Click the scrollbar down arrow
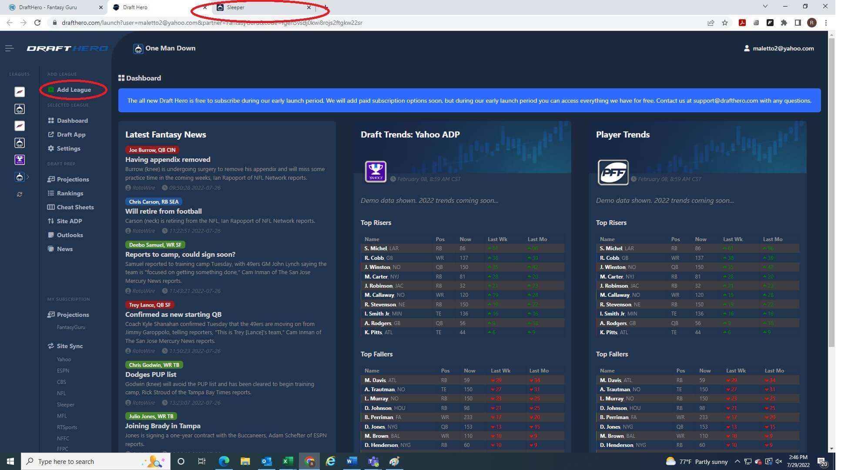Image resolution: width=868 pixels, height=470 pixels. (831, 449)
